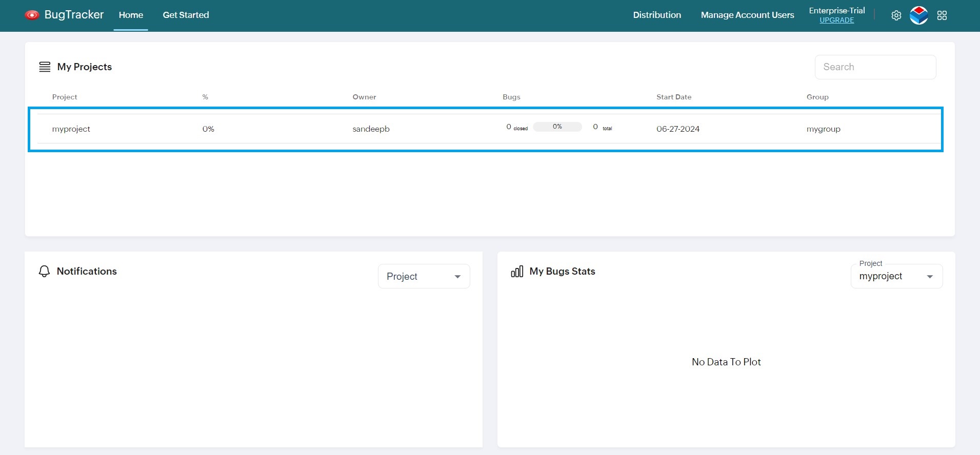Open the Notifications Project dropdown
The width and height of the screenshot is (980, 455).
pos(424,276)
